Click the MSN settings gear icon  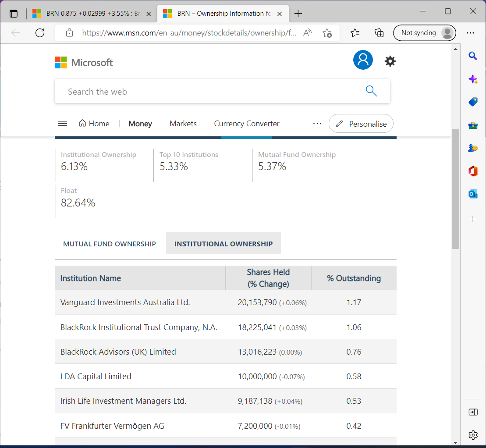pyautogui.click(x=390, y=61)
